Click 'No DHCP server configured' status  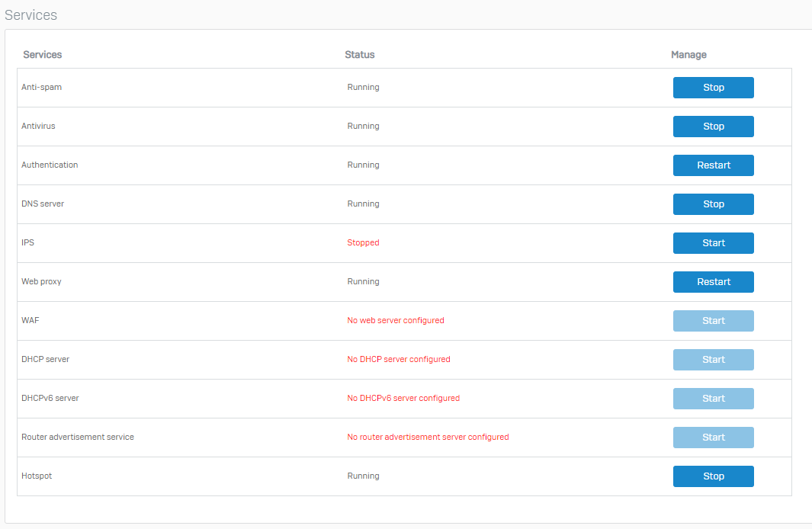click(399, 359)
